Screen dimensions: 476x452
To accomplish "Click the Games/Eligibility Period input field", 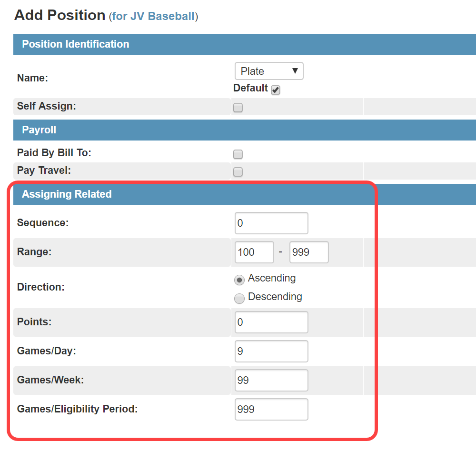I will pyautogui.click(x=271, y=409).
